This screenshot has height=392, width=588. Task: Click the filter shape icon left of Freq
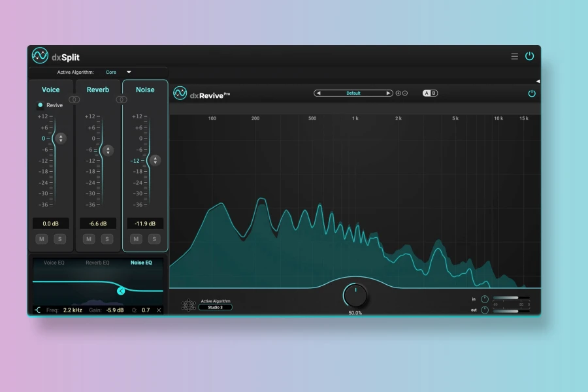37,310
